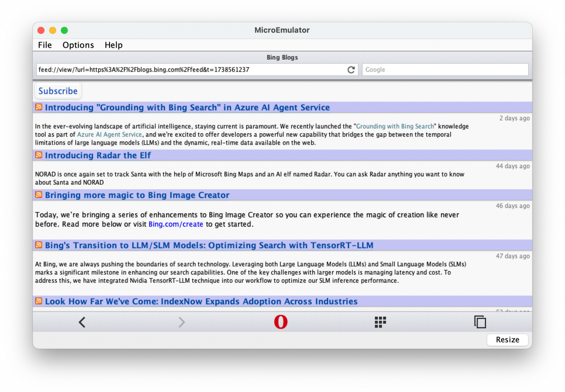Click RSS icon beside Introducing Radar the Elf
The width and height of the screenshot is (565, 392).
[39, 155]
